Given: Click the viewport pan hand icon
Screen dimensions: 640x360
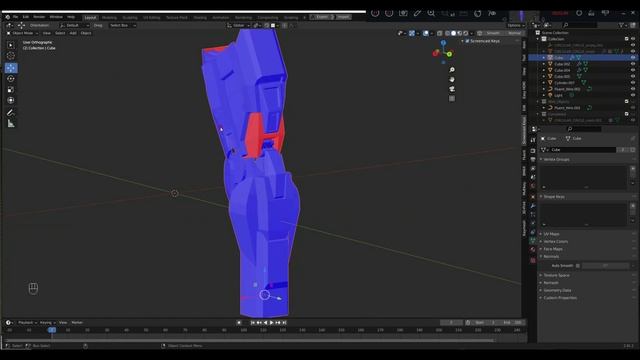Looking at the screenshot, I should (452, 80).
